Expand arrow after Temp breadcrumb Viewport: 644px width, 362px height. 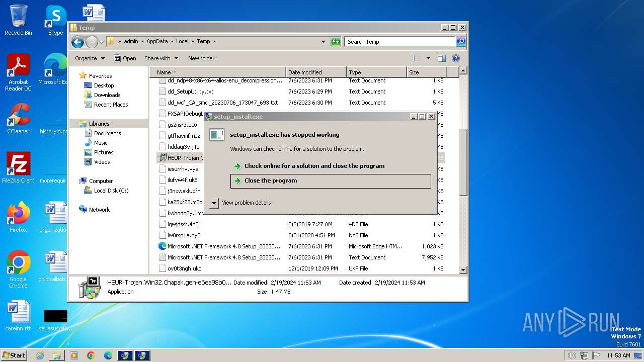(x=214, y=42)
